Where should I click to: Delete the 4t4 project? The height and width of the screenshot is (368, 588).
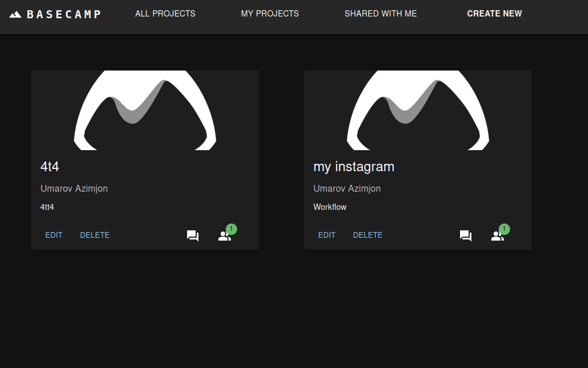94,235
